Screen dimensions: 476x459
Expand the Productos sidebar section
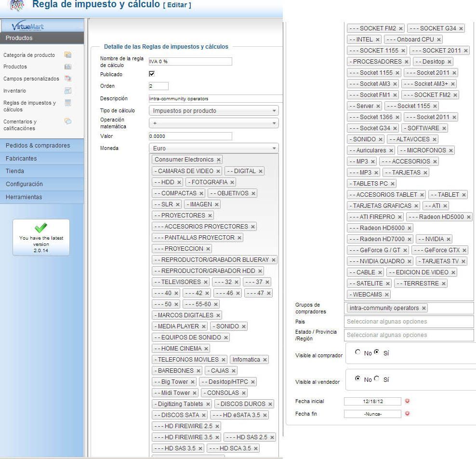pos(42,38)
